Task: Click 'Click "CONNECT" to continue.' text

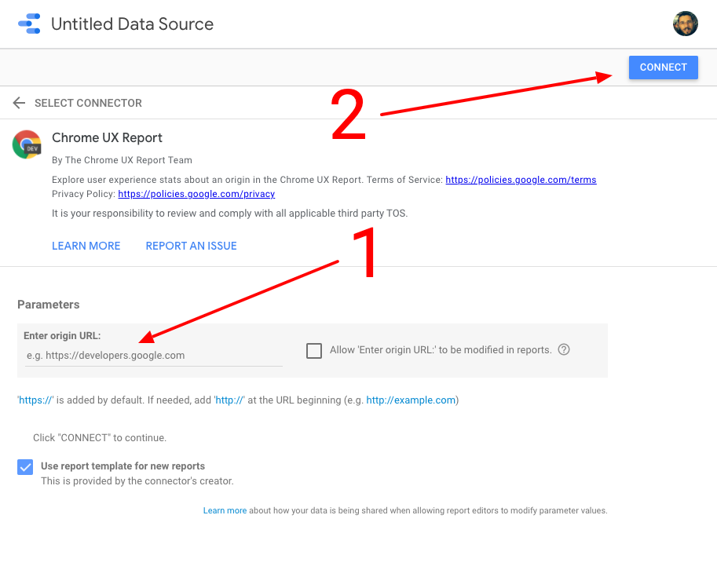Action: click(100, 437)
